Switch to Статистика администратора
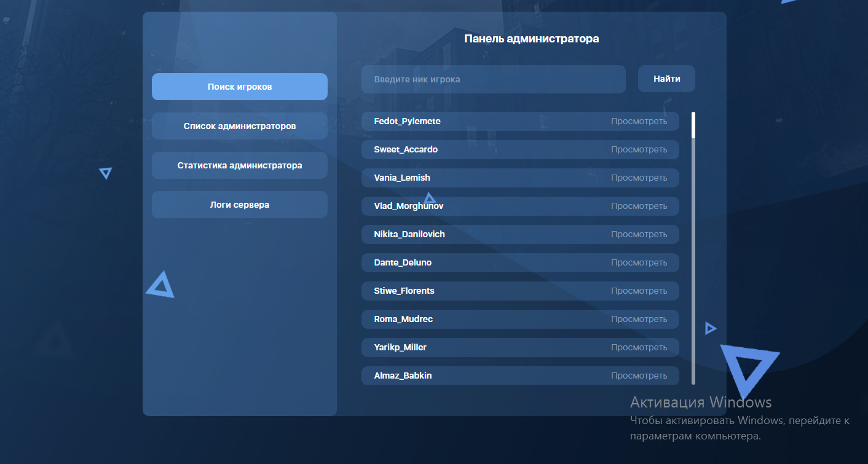 pos(239,165)
